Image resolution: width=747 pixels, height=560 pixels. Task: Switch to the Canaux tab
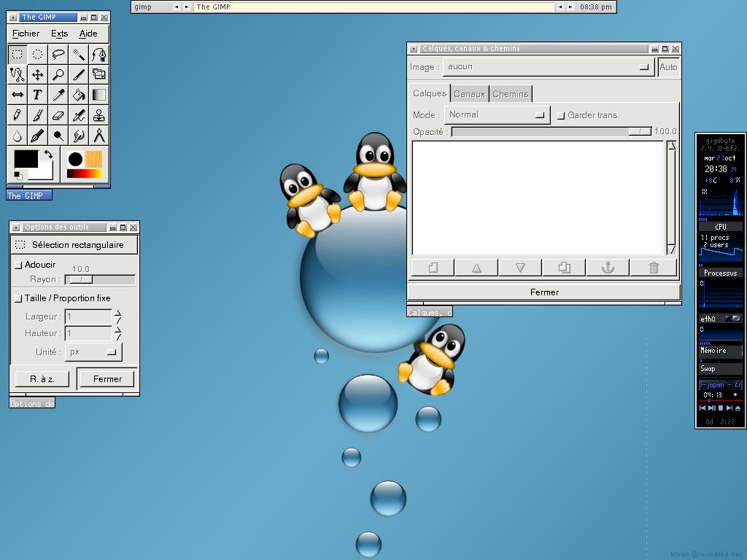469,94
